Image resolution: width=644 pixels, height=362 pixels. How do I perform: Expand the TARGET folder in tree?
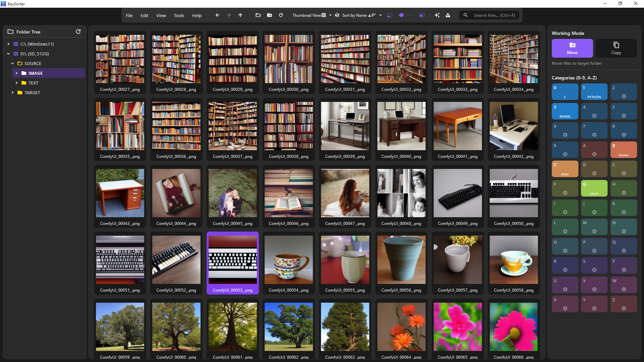pyautogui.click(x=12, y=93)
